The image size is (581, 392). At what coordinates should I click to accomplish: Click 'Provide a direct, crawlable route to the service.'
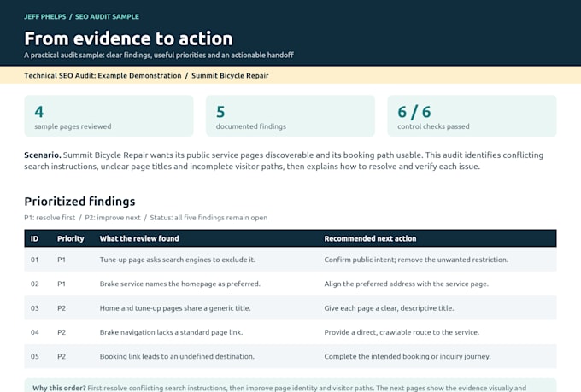[402, 332]
